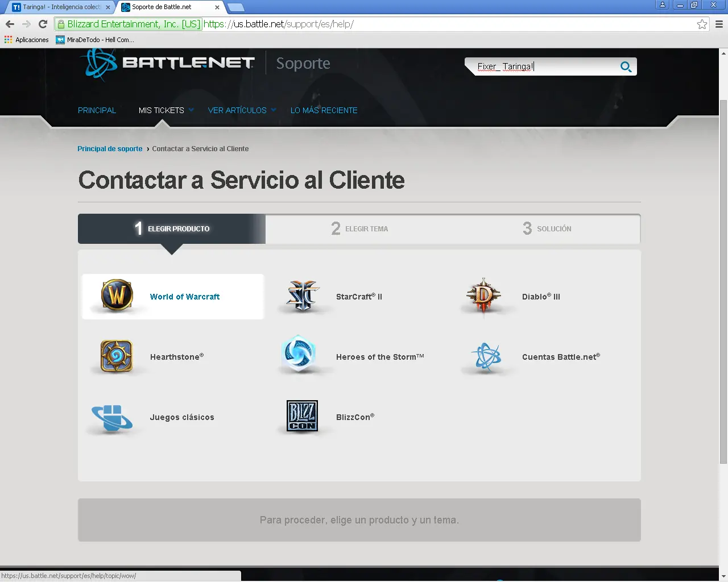
Task: Open MIS TICKETS menu item
Action: pos(162,110)
